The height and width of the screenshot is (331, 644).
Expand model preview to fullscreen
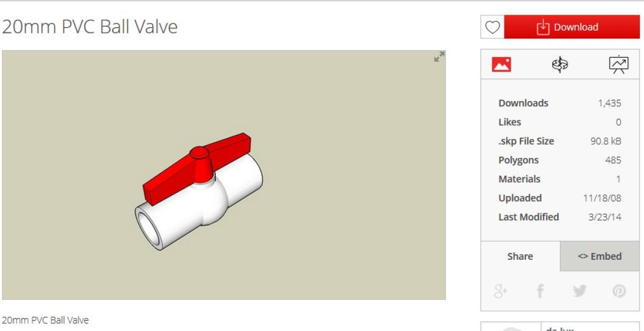point(439,57)
